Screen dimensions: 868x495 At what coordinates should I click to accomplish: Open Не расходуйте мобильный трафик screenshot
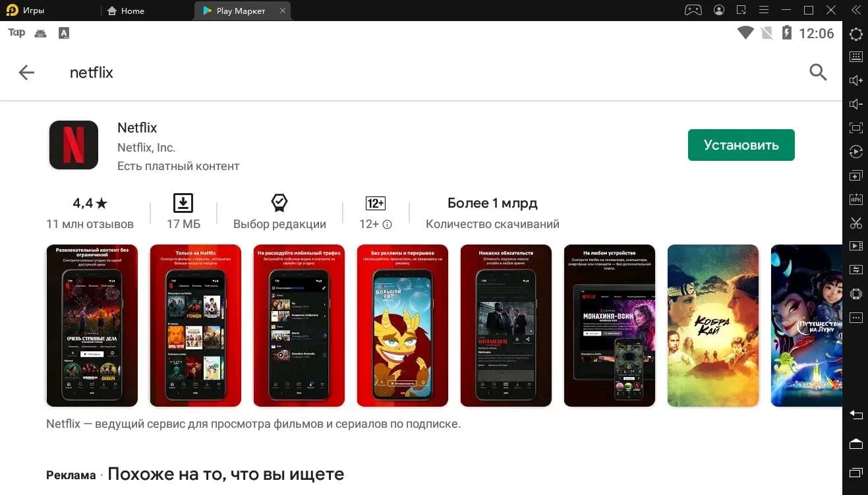[x=299, y=326]
